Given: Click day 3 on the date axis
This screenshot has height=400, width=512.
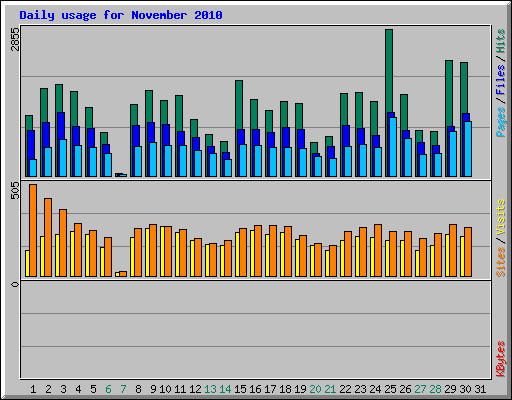Looking at the screenshot, I should coord(63,389).
